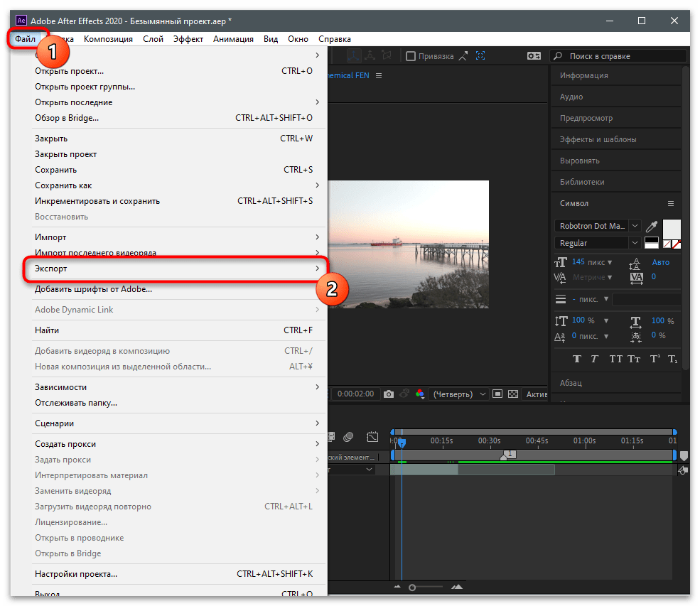
Task: Click the white fill color swatch
Action: 672,229
